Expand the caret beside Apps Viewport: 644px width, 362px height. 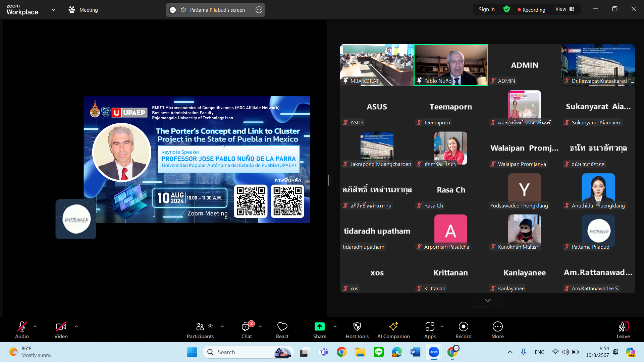(x=442, y=326)
